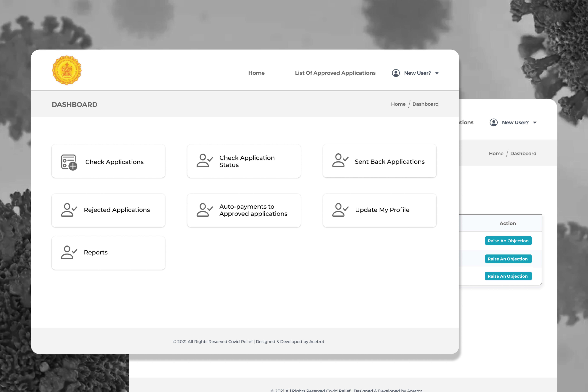Open List Of Approved Applications menu
The width and height of the screenshot is (588, 392).
pos(335,73)
